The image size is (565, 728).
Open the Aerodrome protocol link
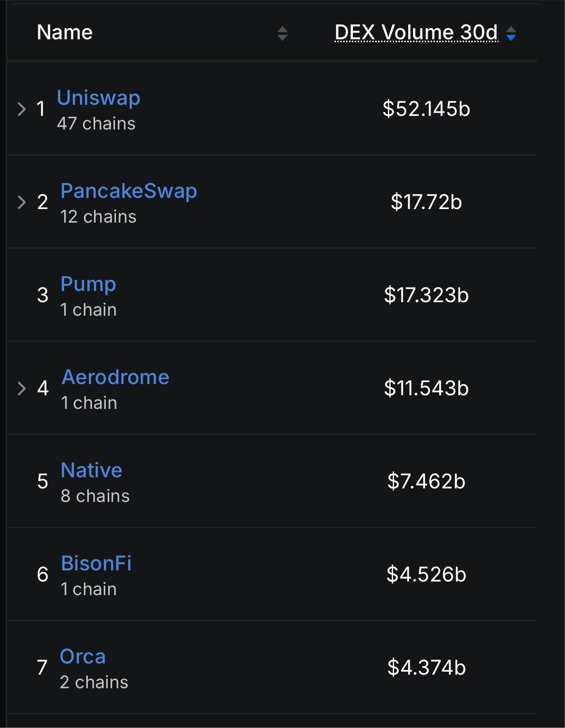(x=116, y=377)
